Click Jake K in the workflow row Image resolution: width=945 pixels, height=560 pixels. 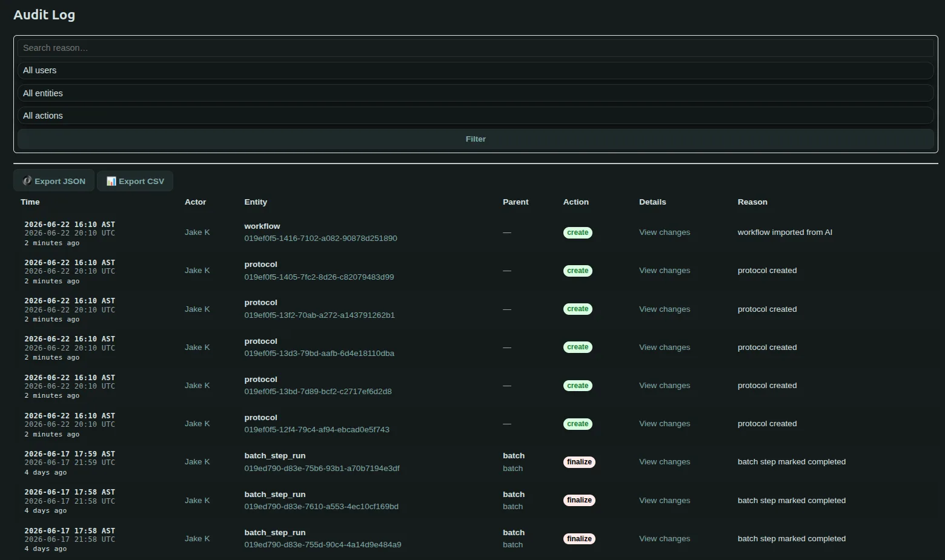click(197, 232)
